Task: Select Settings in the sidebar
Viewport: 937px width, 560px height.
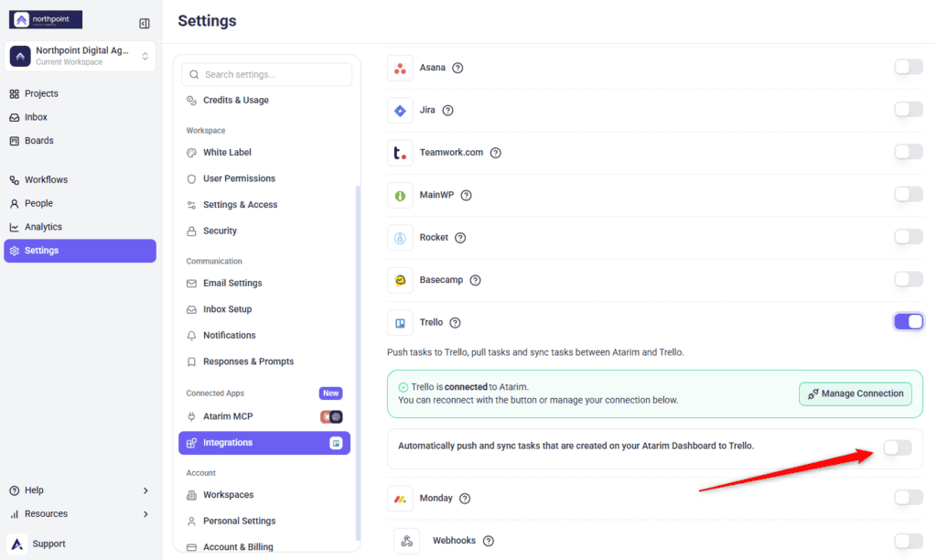Action: [x=80, y=251]
